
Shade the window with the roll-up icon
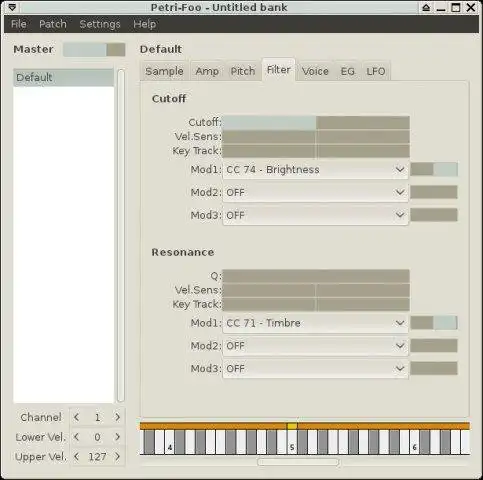[426, 7]
